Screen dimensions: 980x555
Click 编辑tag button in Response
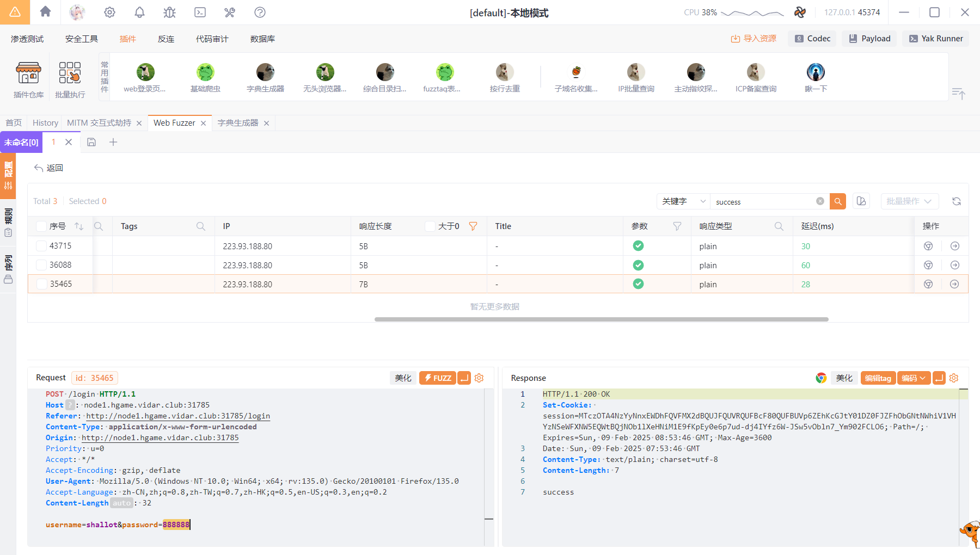[x=878, y=378]
